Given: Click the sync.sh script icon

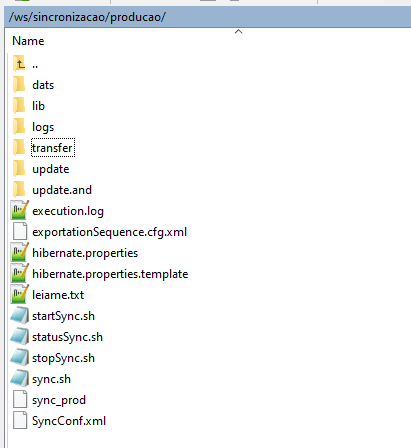Looking at the screenshot, I should click(20, 378).
